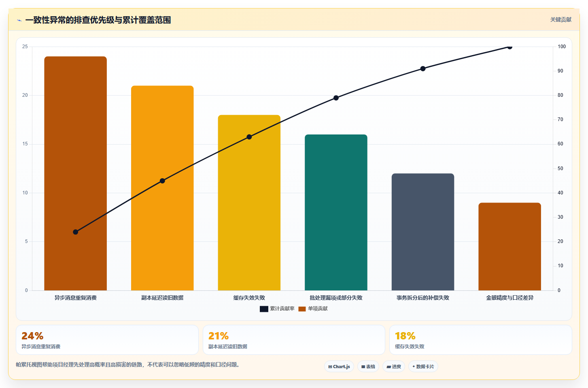Click the x-axis label 事务拆分后的补偿失败
588x388 pixels.
tap(423, 298)
